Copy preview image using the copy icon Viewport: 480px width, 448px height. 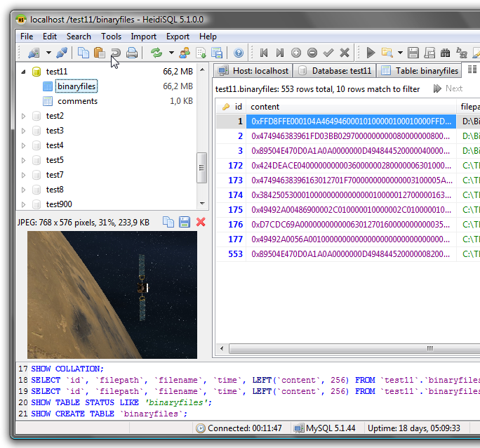pos(168,222)
